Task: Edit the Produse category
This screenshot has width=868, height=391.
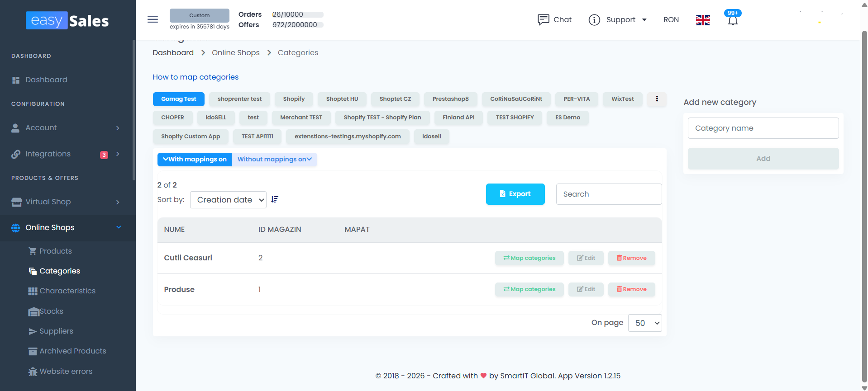Action: pos(586,289)
